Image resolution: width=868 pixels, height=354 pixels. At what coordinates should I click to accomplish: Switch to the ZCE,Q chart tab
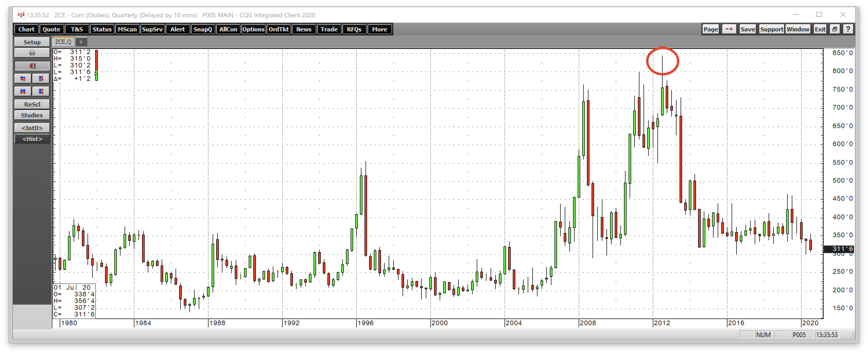tap(63, 42)
